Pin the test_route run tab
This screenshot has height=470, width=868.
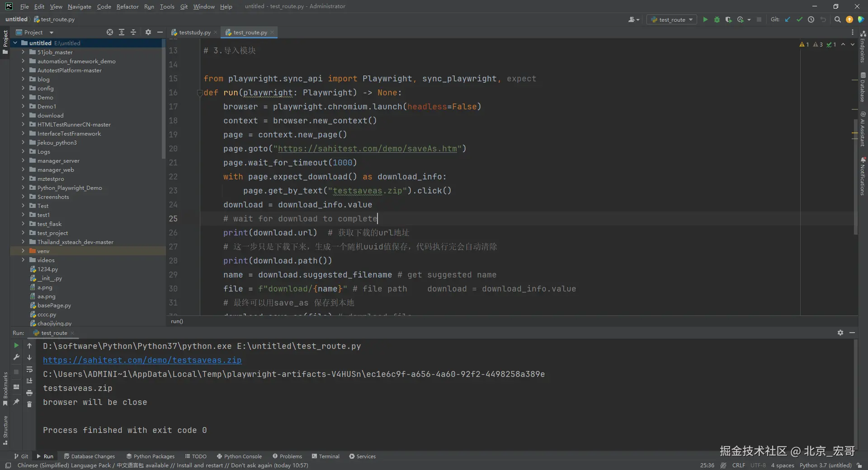(16, 402)
